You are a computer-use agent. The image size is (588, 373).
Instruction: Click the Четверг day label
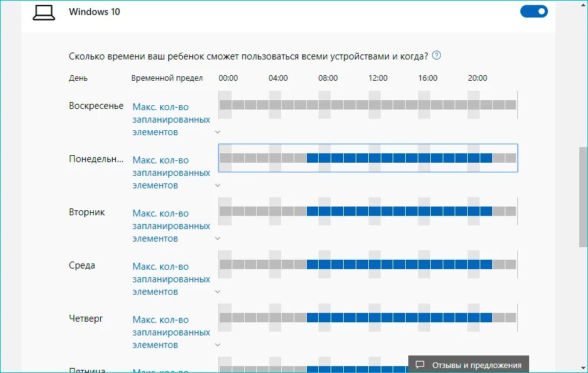(x=86, y=319)
